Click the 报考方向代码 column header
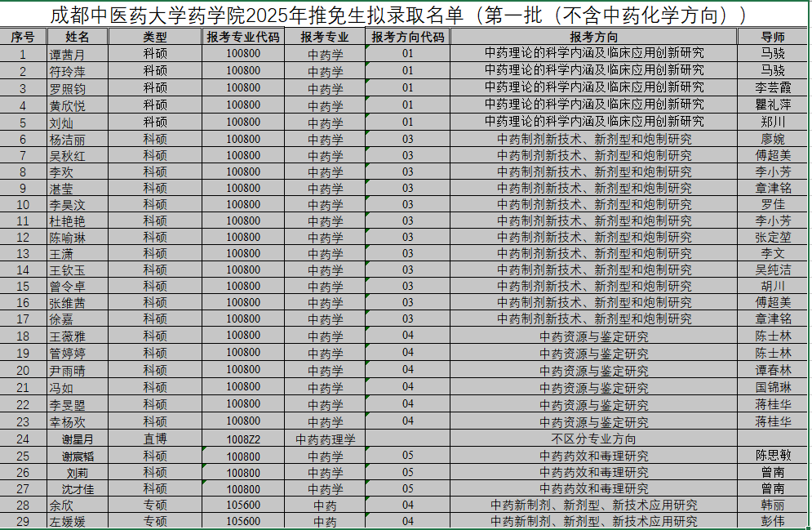The width and height of the screenshot is (812, 530). [407, 38]
